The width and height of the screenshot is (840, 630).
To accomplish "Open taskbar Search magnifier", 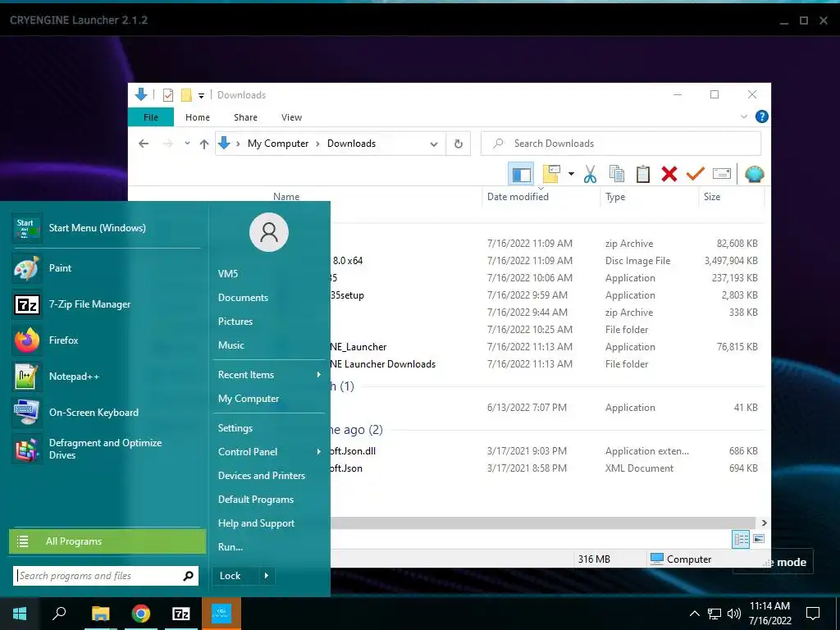I will tap(59, 614).
